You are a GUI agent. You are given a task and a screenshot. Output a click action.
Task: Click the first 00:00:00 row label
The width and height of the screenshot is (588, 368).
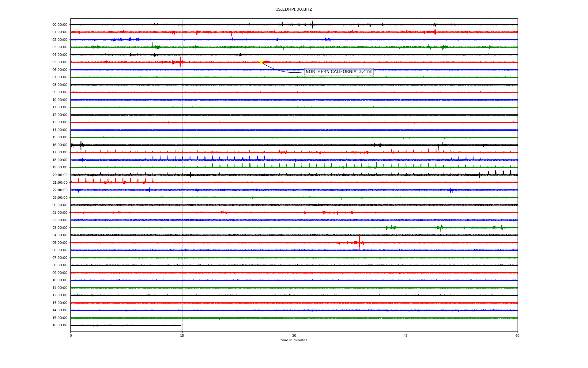[x=60, y=25]
